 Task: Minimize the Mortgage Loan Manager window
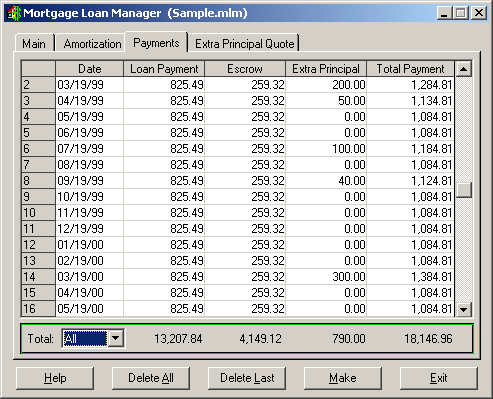coord(444,13)
